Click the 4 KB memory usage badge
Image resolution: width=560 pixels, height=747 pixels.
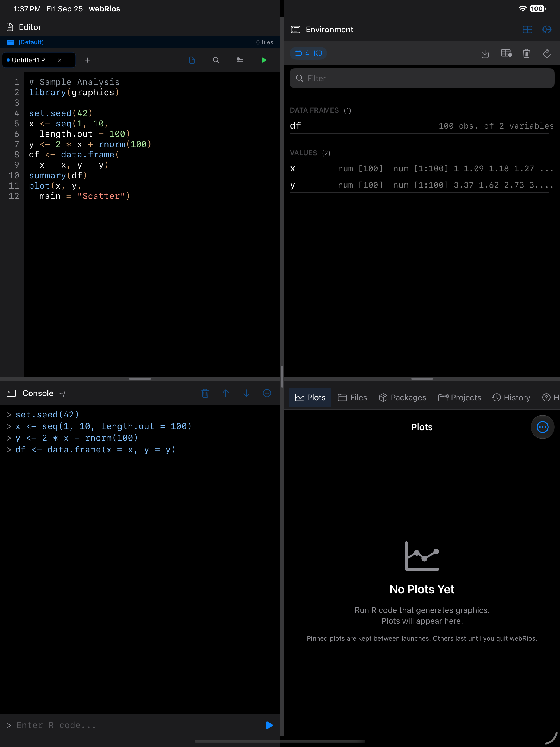click(308, 53)
